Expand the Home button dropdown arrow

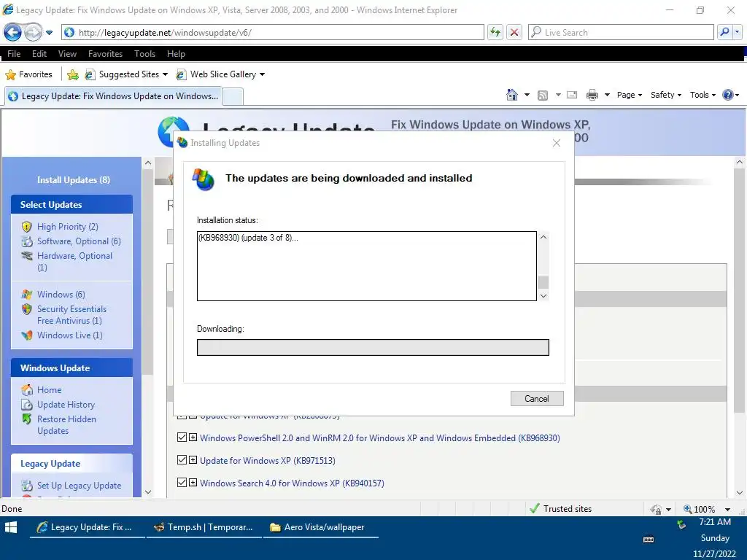(527, 95)
